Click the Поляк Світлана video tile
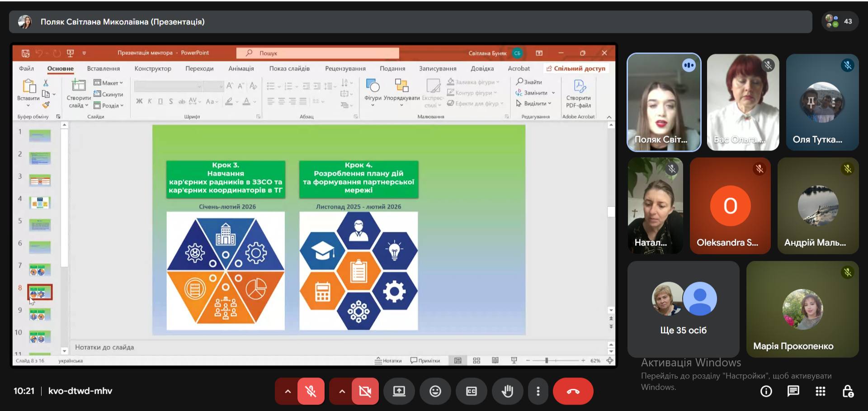 664,102
